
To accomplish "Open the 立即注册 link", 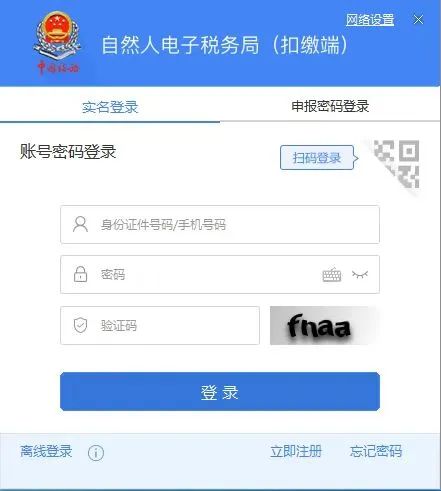I will tap(296, 452).
